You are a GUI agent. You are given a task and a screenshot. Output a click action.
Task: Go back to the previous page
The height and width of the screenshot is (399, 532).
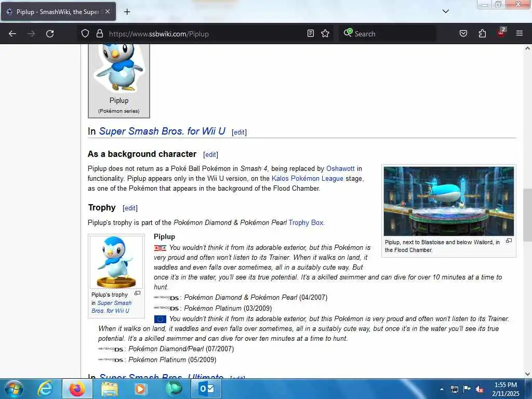coord(12,34)
